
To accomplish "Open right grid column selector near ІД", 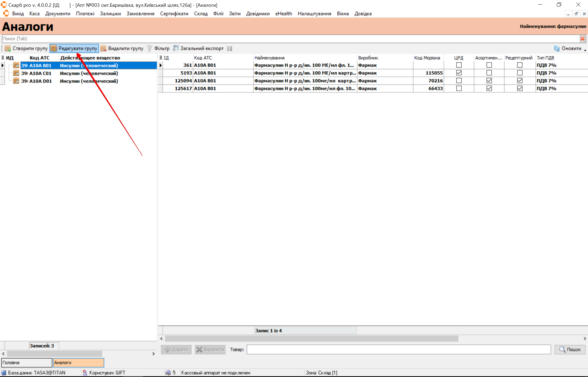I will pyautogui.click(x=161, y=58).
